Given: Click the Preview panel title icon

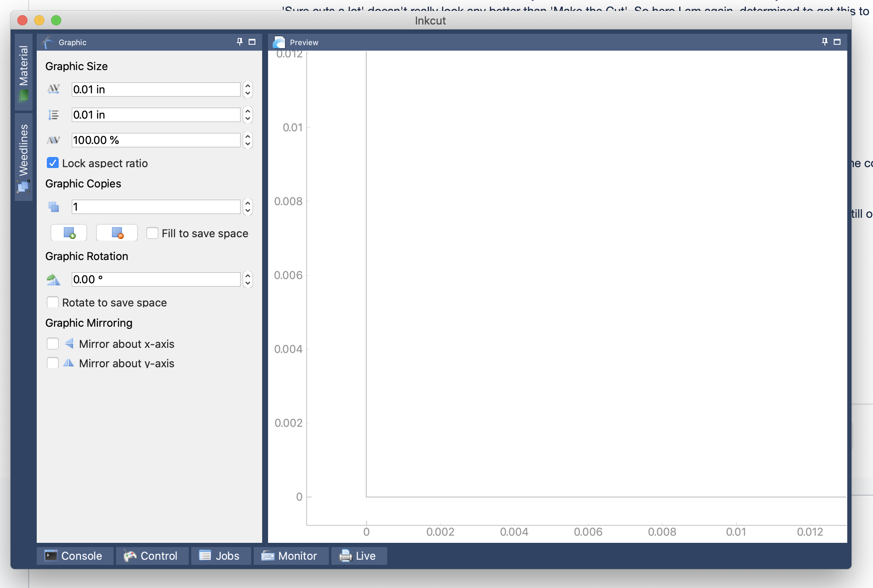Looking at the screenshot, I should pyautogui.click(x=279, y=42).
